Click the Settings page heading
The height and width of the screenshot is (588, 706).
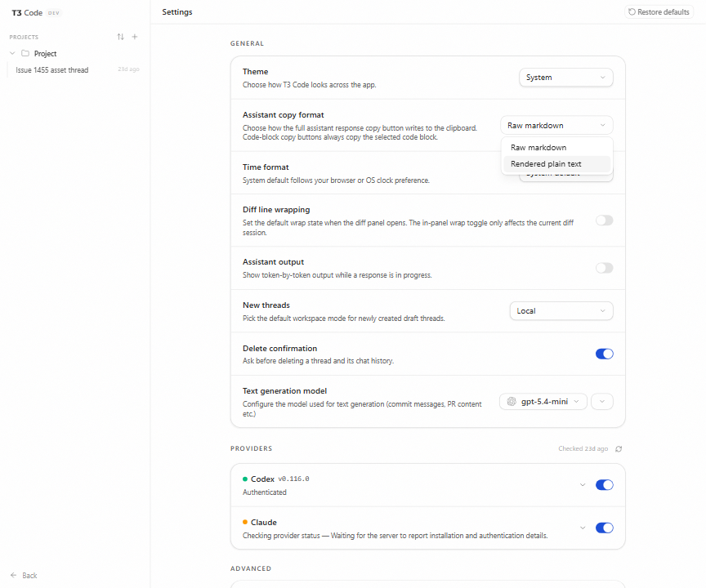177,11
